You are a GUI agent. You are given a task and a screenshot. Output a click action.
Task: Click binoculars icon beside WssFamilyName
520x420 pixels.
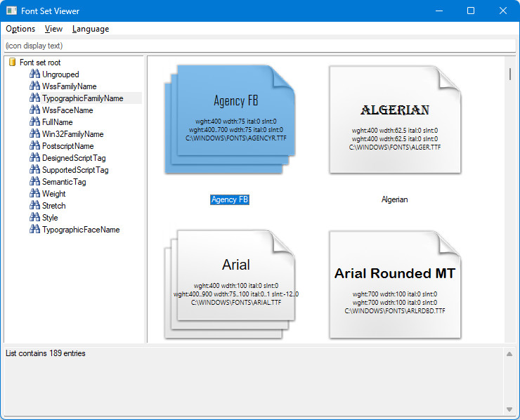pyautogui.click(x=34, y=86)
